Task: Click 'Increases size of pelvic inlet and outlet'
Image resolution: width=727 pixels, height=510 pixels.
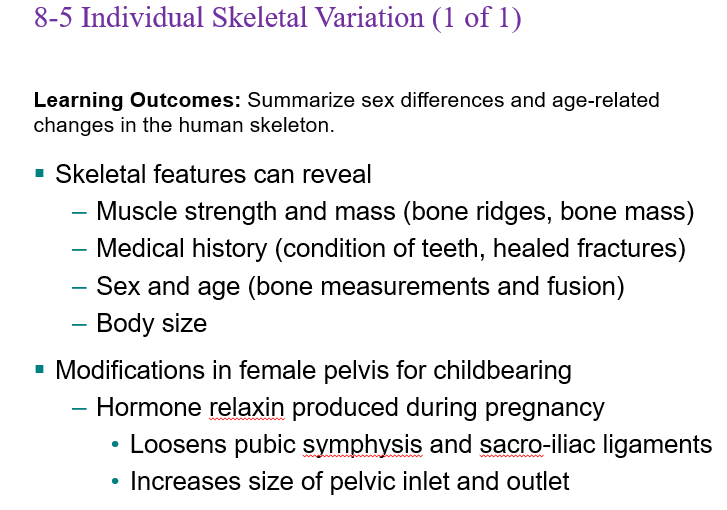Action: click(350, 481)
